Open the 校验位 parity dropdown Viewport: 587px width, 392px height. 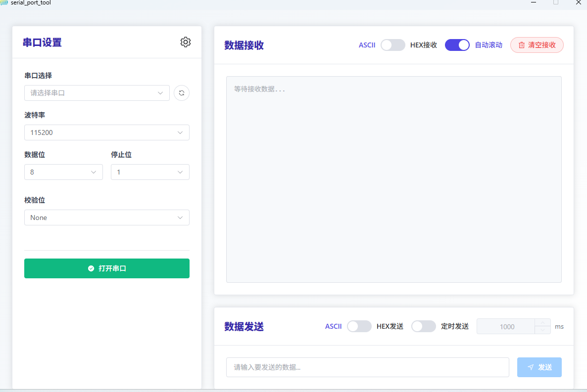106,218
